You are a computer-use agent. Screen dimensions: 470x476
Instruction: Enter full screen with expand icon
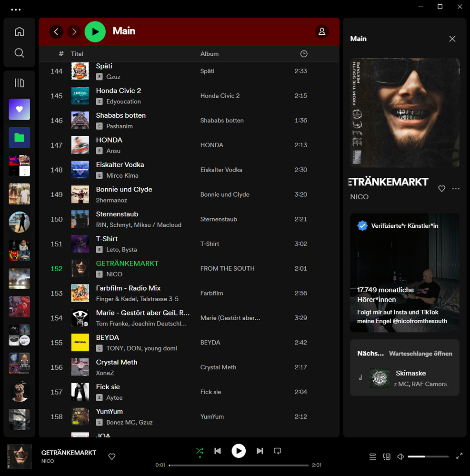[x=460, y=456]
